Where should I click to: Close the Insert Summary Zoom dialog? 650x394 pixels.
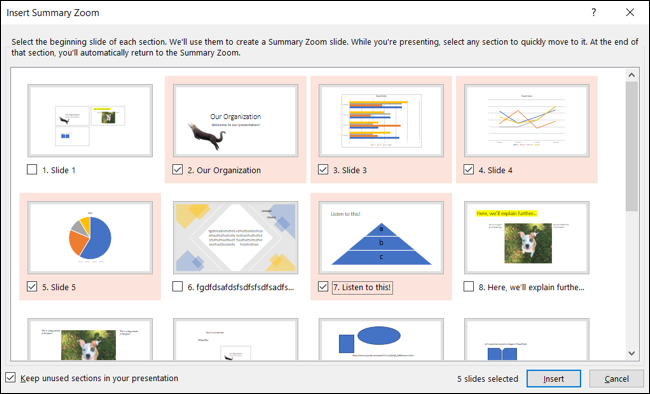tap(630, 12)
